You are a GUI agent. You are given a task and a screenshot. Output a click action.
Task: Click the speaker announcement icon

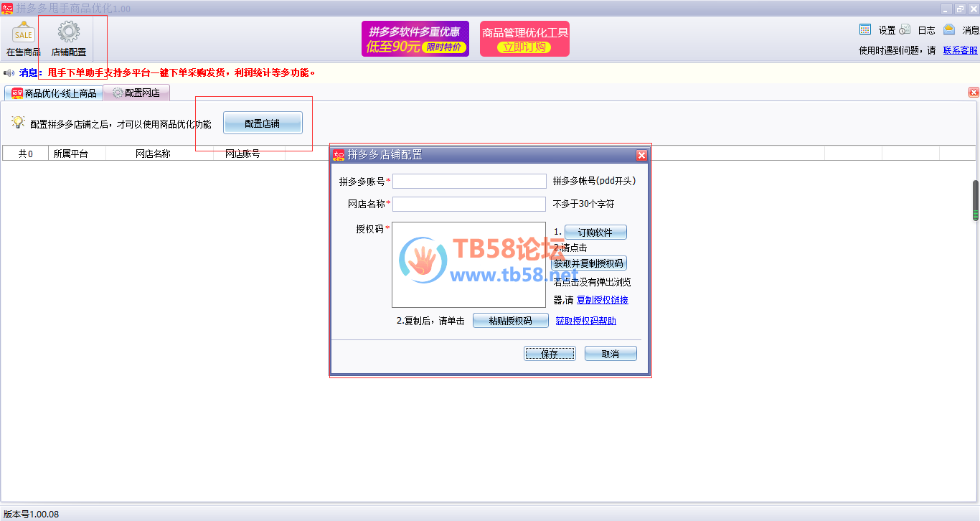pyautogui.click(x=9, y=72)
